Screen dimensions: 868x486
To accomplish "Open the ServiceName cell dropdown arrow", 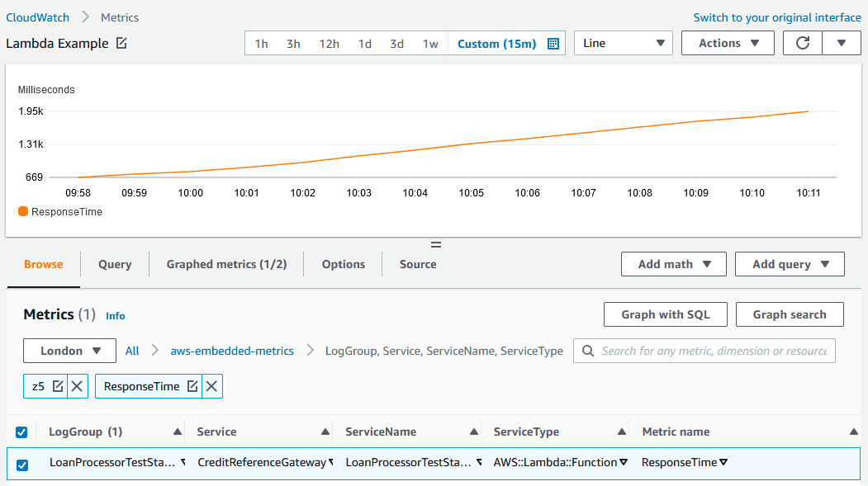I will pos(479,462).
